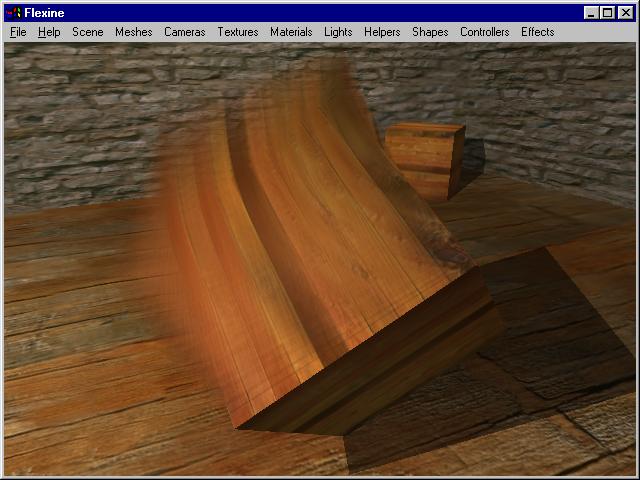This screenshot has width=640, height=480.
Task: Open the Helpers menu
Action: 382,32
